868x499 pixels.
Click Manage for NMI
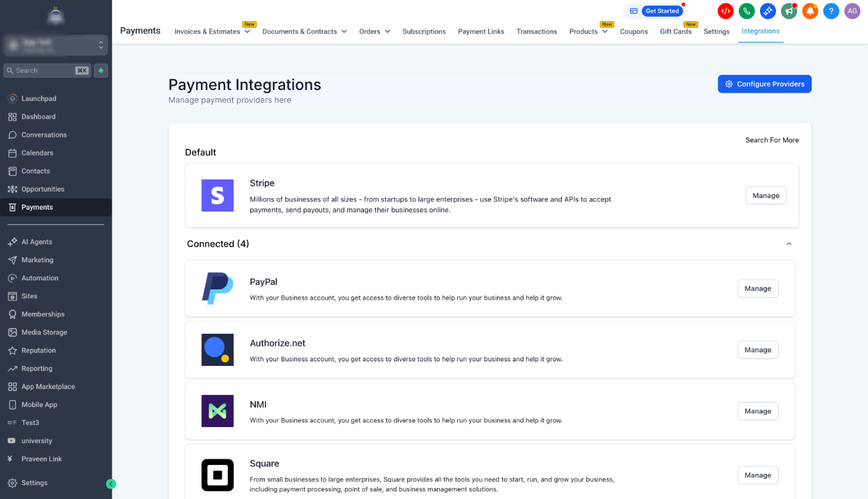click(758, 411)
